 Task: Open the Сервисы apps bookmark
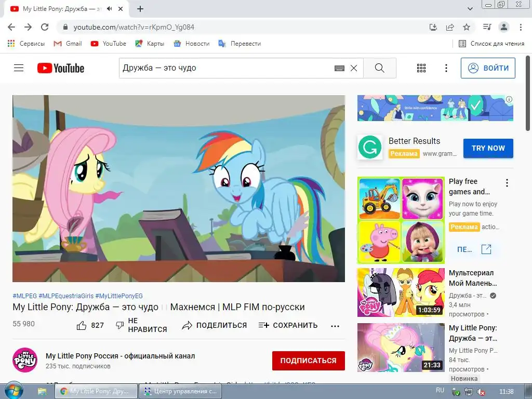coord(26,44)
